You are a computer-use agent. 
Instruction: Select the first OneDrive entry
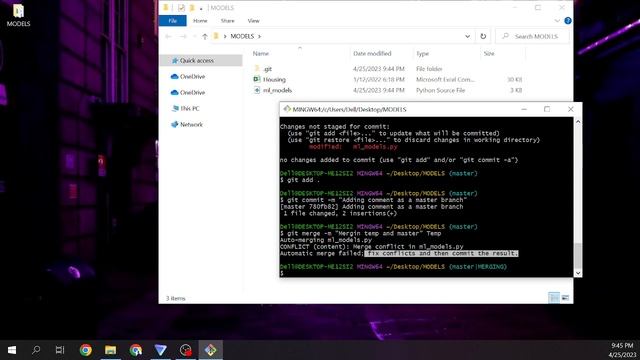pyautogui.click(x=192, y=76)
